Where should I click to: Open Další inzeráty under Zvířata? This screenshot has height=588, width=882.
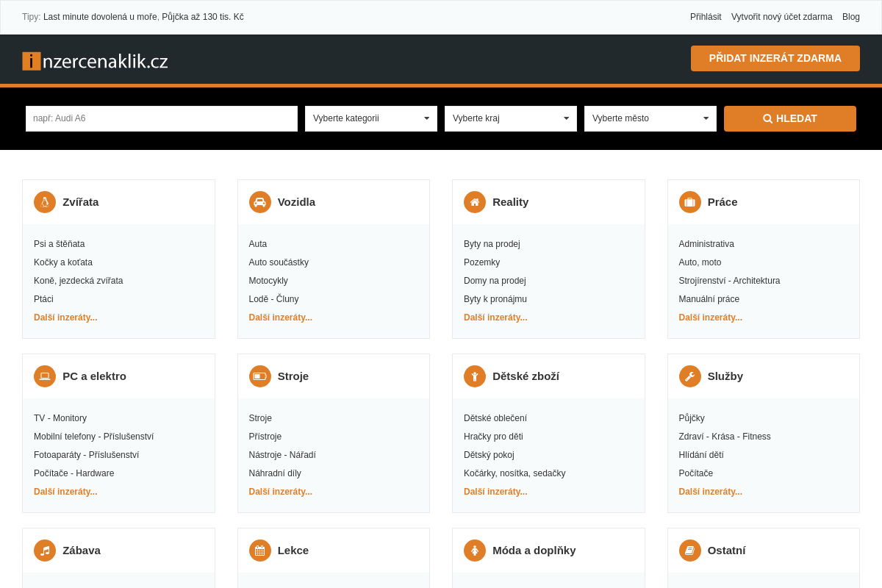pos(65,318)
